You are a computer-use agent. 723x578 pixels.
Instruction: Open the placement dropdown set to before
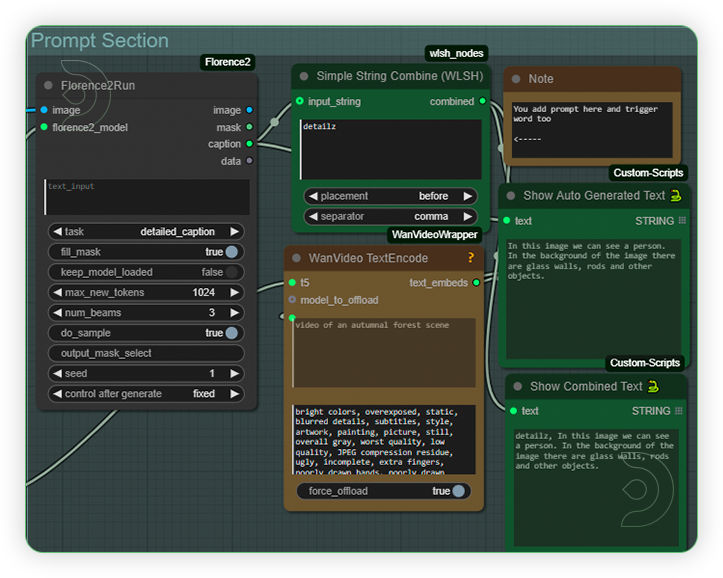click(390, 196)
